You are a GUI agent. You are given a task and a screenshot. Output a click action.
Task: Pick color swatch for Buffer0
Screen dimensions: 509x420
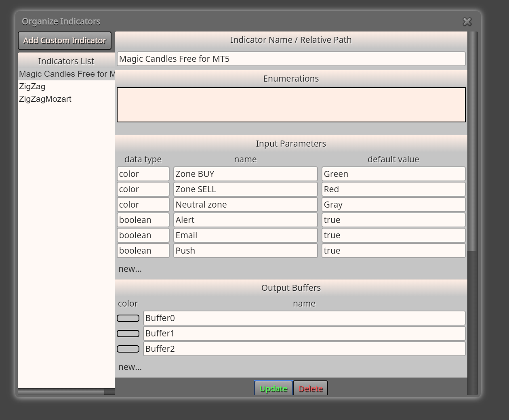pyautogui.click(x=128, y=318)
